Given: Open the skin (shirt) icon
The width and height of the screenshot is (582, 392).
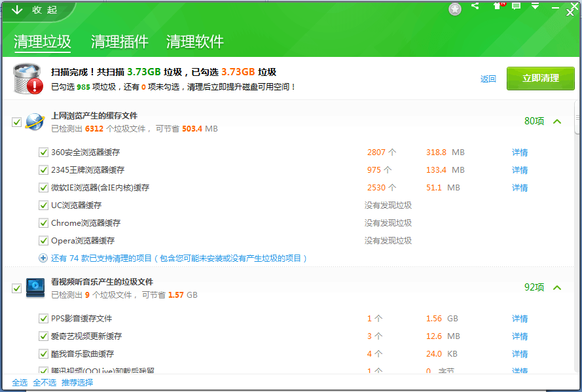Looking at the screenshot, I should click(x=497, y=6).
